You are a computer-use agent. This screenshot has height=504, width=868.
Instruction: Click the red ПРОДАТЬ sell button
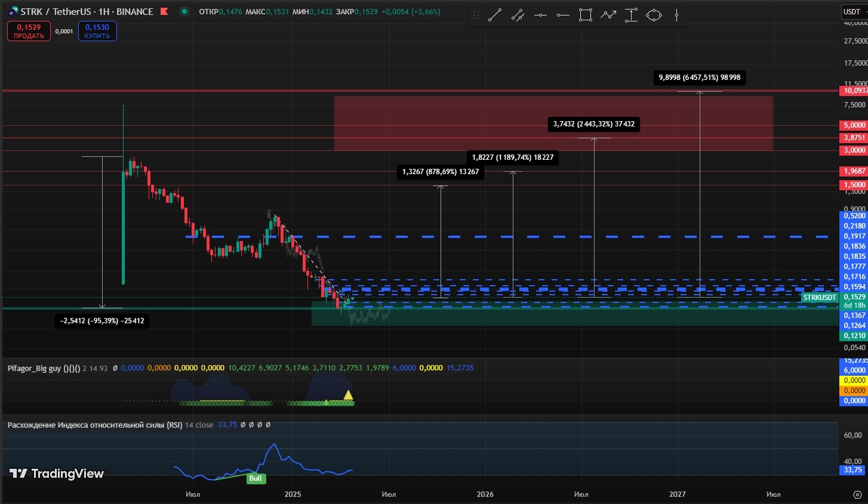coord(29,31)
